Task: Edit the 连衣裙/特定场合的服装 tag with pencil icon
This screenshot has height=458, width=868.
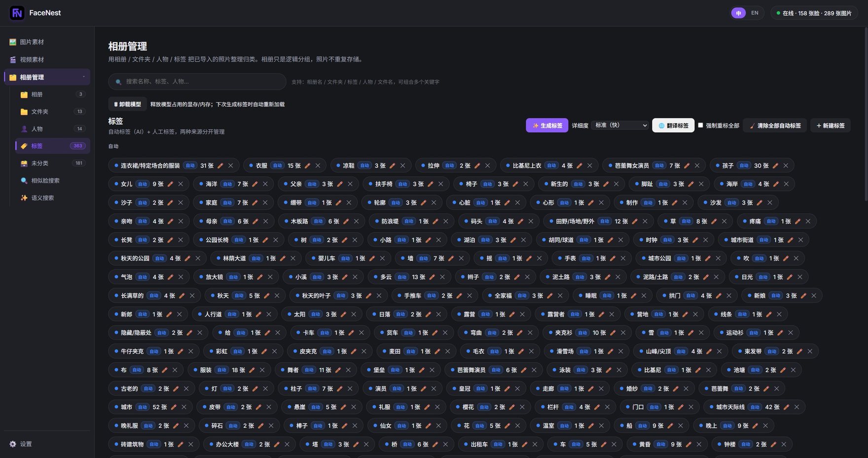Action: coord(220,166)
